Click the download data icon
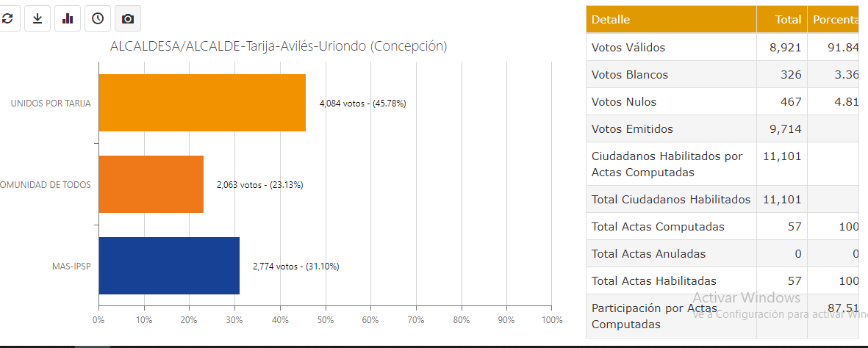 [x=37, y=18]
